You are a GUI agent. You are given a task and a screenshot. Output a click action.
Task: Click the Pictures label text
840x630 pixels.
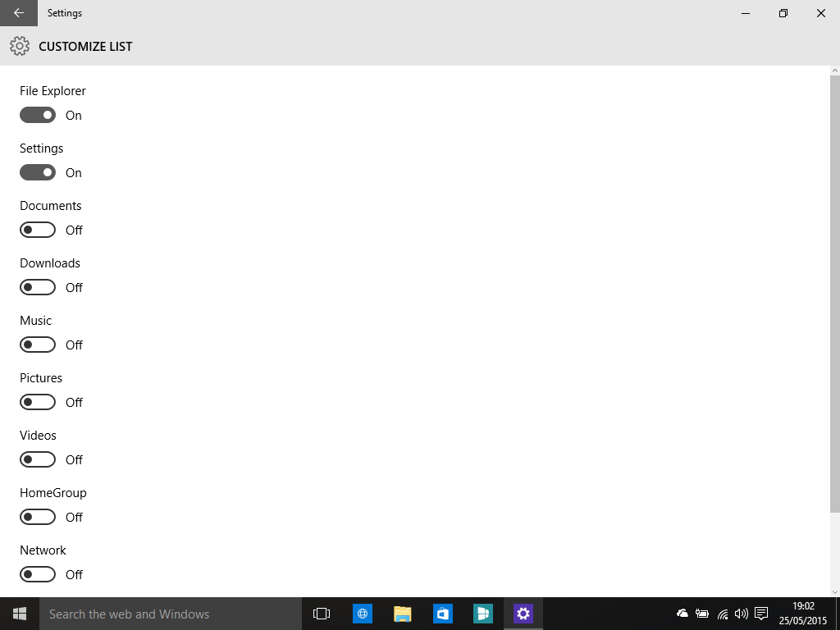pyautogui.click(x=41, y=377)
